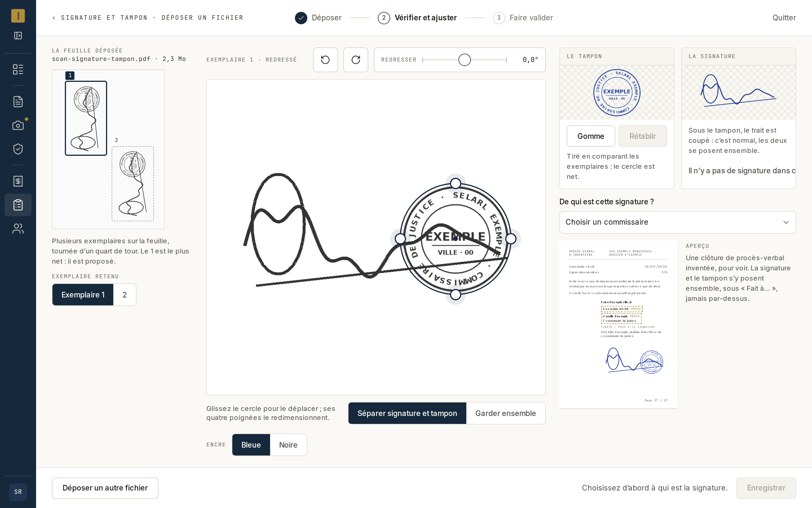Select thumbnail of exemplaire 1 on the sheet
Viewport: 812px width, 508px height.
(86, 118)
